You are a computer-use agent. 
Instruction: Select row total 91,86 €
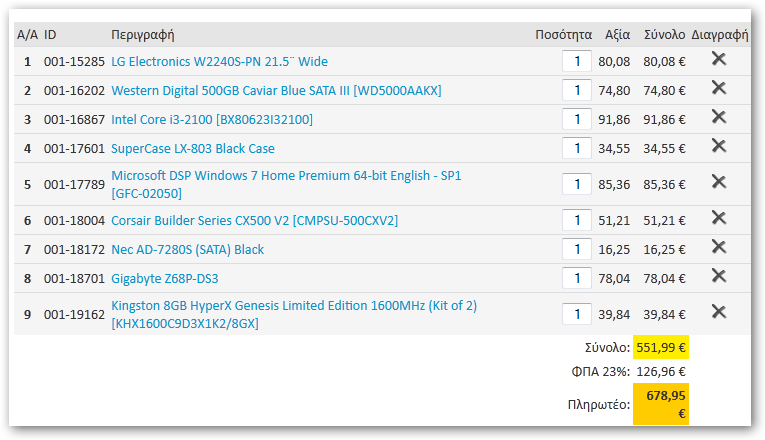click(x=664, y=120)
